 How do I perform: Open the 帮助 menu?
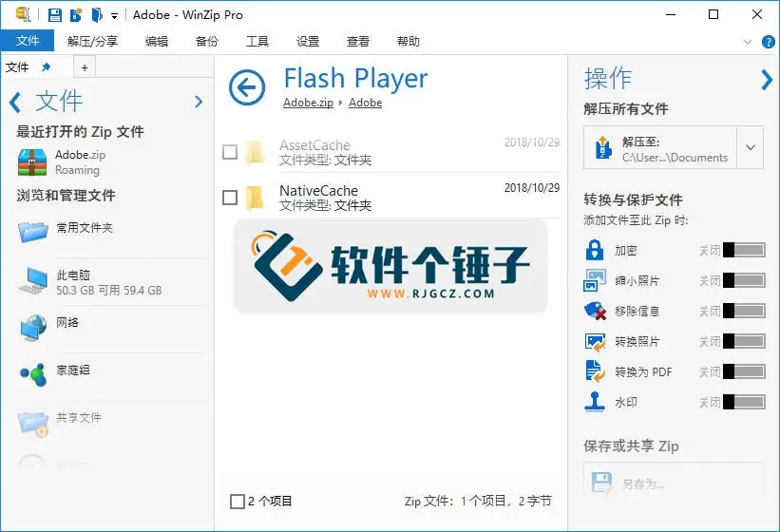[x=409, y=41]
